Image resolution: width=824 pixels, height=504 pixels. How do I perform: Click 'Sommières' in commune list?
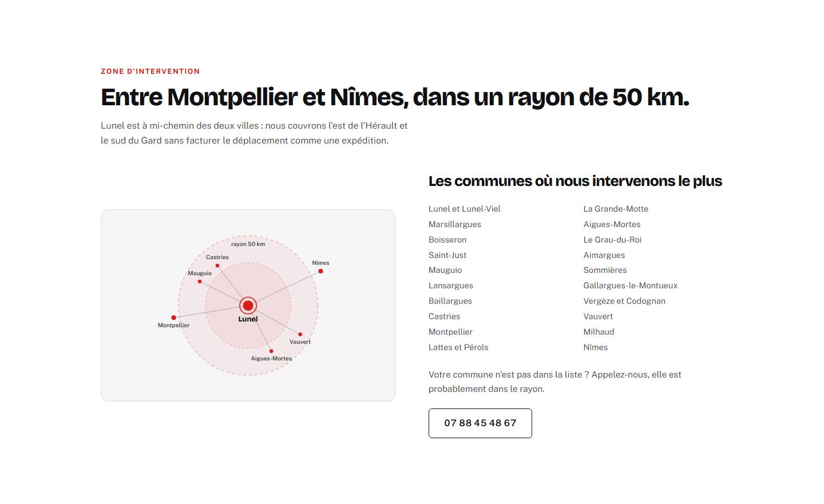pos(605,270)
